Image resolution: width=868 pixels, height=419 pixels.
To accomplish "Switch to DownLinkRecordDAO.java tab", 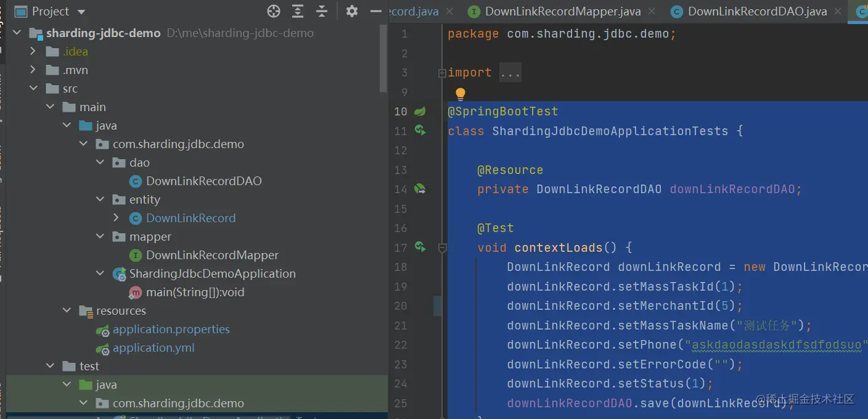I will 757,11.
